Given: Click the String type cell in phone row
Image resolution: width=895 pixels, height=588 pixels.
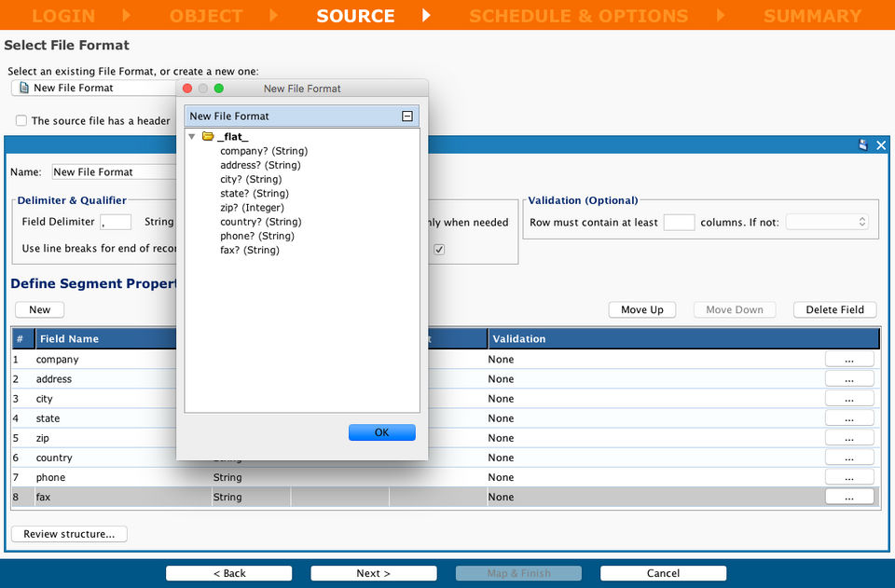Looking at the screenshot, I should [x=227, y=477].
